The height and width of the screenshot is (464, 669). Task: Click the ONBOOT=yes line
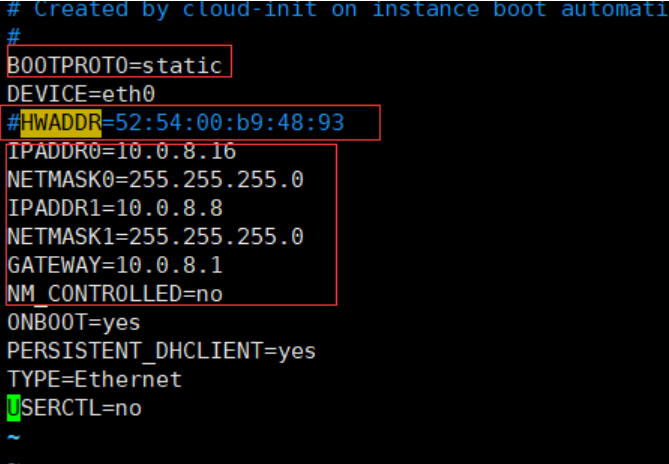click(74, 323)
